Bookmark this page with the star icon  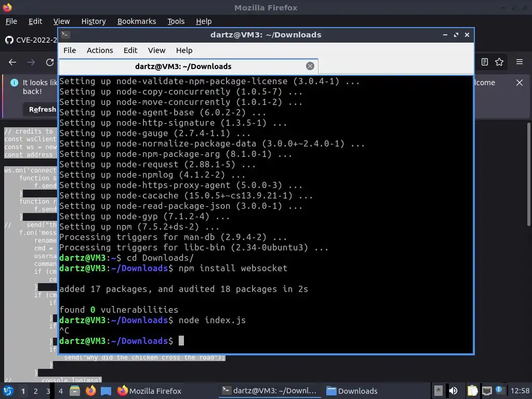click(x=499, y=62)
